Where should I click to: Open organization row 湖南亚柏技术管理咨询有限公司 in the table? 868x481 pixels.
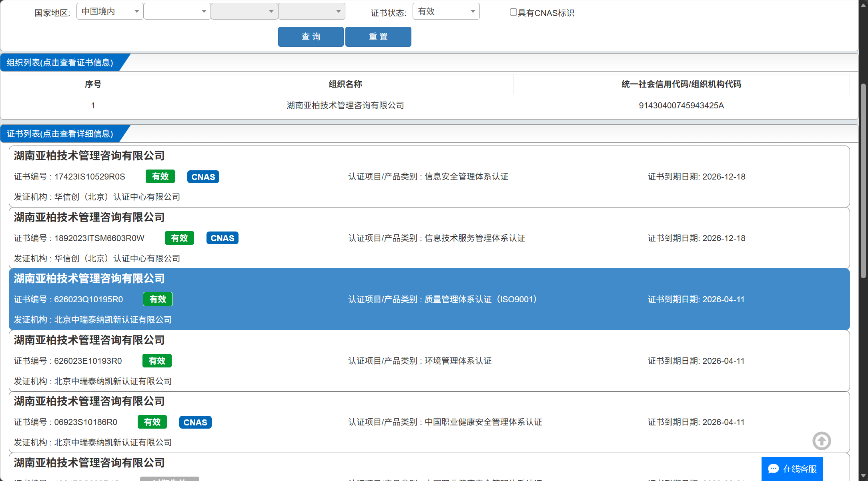tap(345, 106)
